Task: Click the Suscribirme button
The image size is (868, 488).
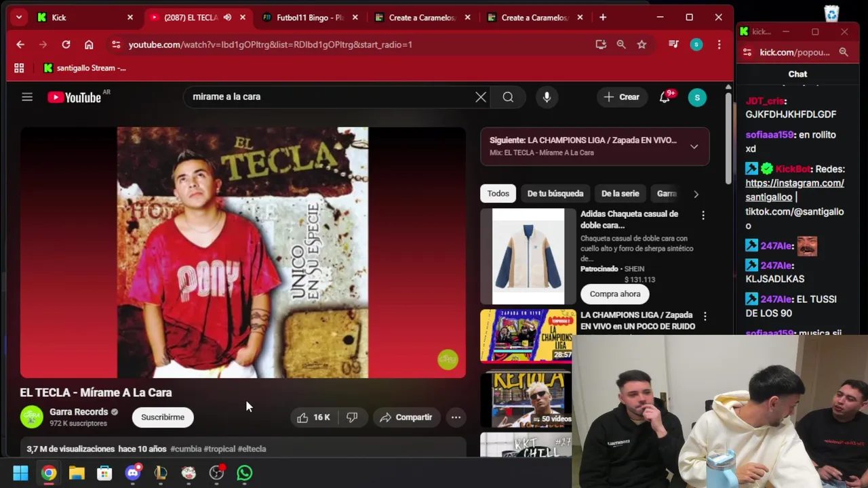Action: pyautogui.click(x=163, y=418)
